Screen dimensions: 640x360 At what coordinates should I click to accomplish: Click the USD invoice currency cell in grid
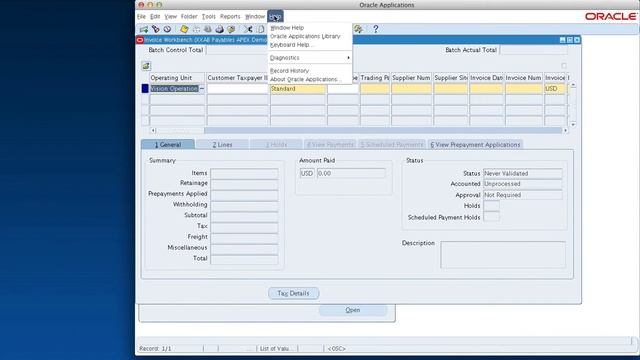(555, 89)
